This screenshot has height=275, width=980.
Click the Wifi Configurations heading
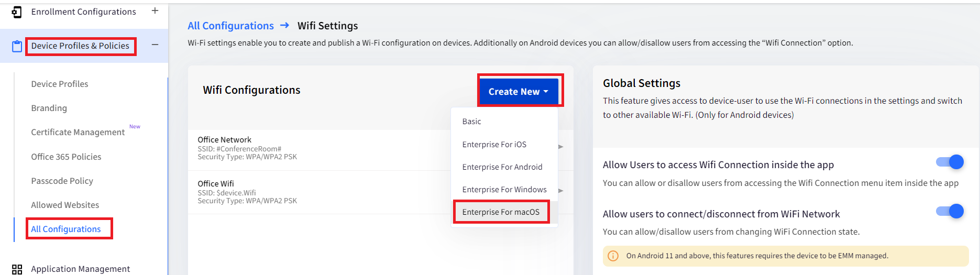[x=251, y=90]
